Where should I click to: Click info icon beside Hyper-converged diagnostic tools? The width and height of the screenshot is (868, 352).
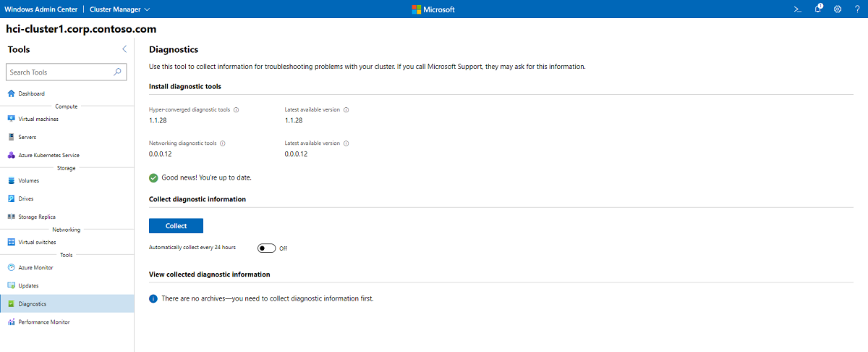237,110
